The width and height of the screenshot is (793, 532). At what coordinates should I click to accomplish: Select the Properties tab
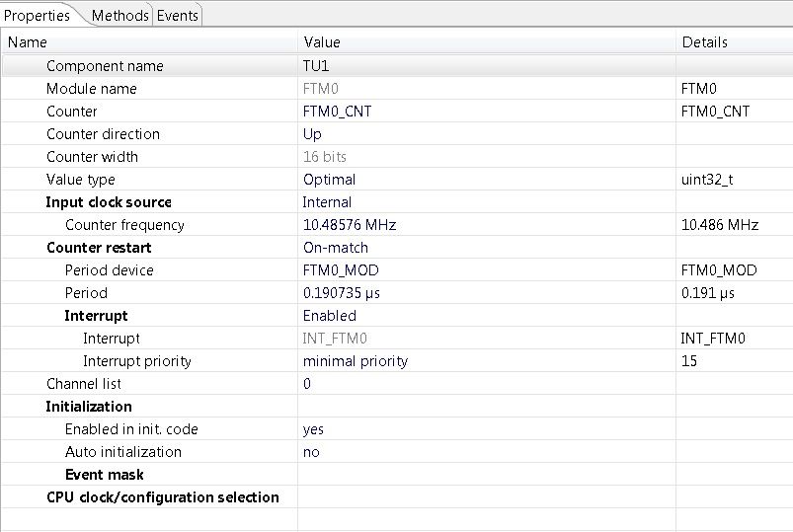(38, 15)
